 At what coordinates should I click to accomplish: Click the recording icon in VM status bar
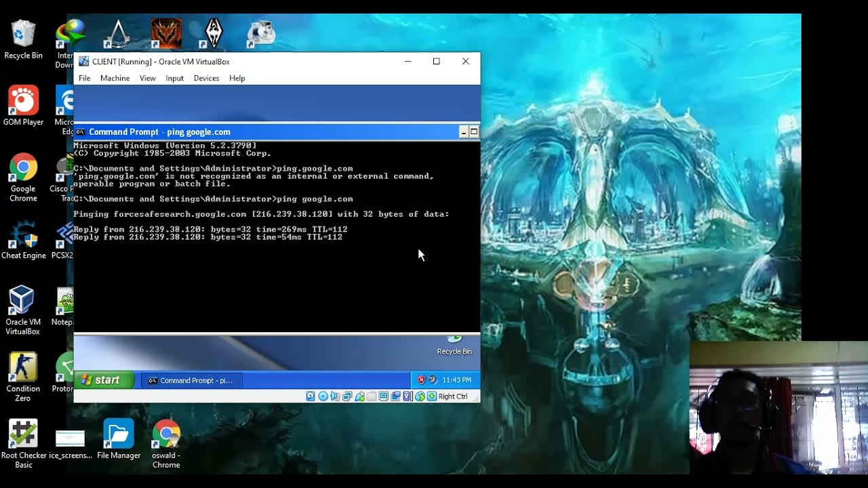(395, 396)
